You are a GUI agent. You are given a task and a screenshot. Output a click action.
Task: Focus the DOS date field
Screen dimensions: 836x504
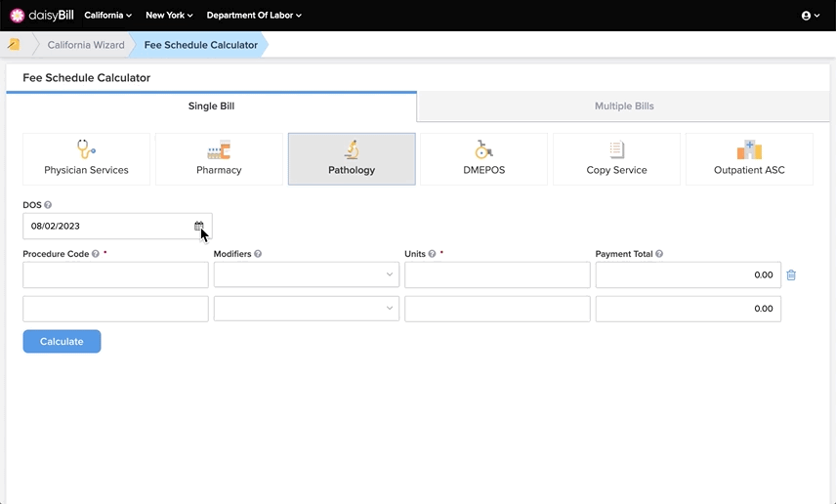117,227
